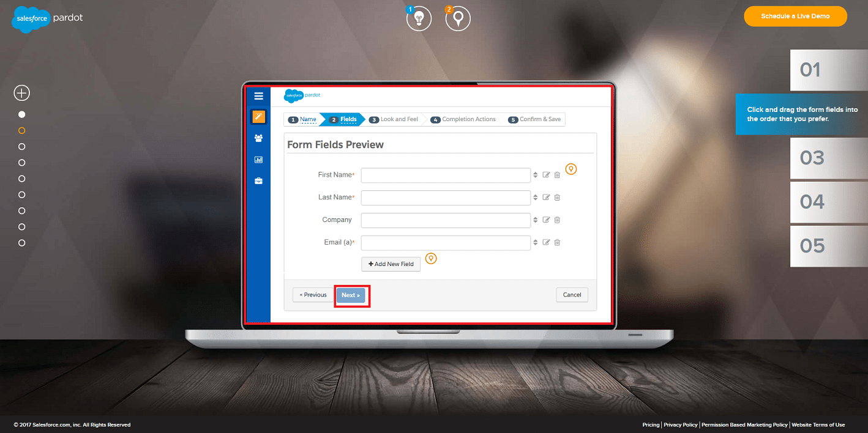The height and width of the screenshot is (433, 868).
Task: Delete the Last Name field via trash icon
Action: click(557, 198)
